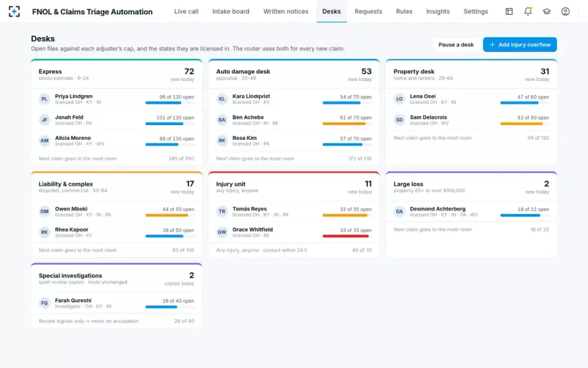Click Auto damage total 172 of 210

click(x=360, y=158)
